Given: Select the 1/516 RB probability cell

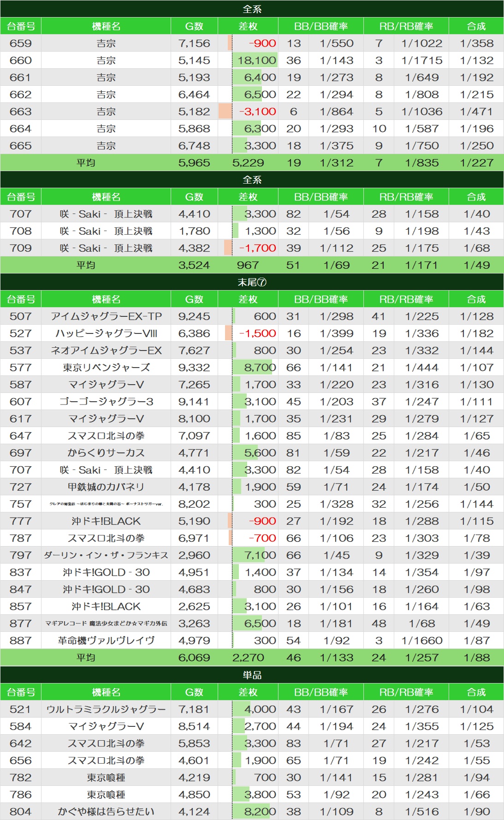Looking at the screenshot, I should click(421, 812).
